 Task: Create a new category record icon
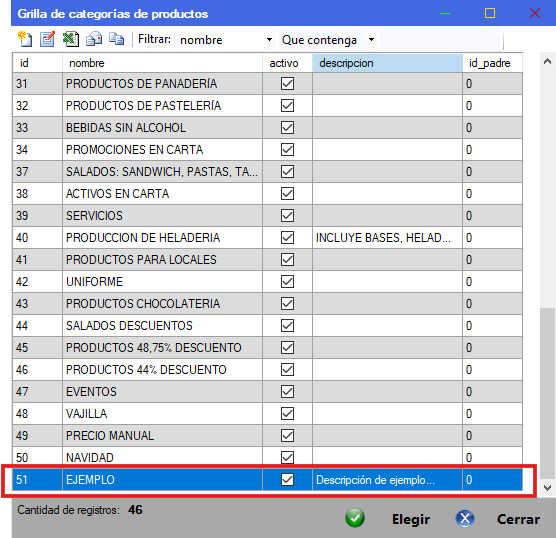pos(25,39)
